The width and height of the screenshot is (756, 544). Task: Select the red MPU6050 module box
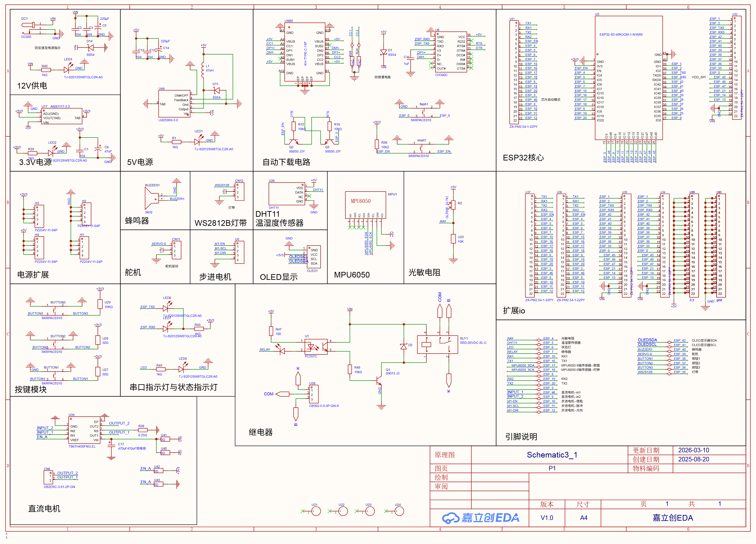[x=365, y=205]
